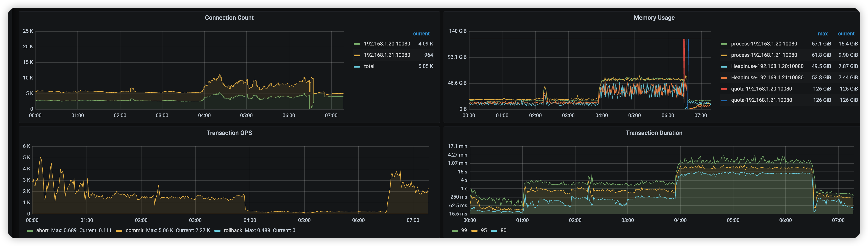The image size is (868, 246).
Task: Isolate the process-192.168.1.20:10080 memory series
Action: [x=764, y=44]
